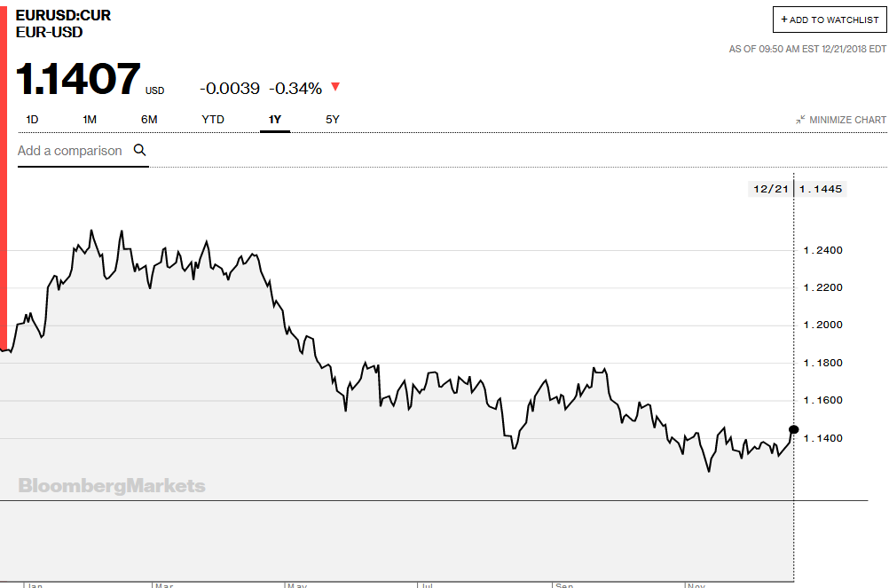The width and height of the screenshot is (889, 588).
Task: Select the active 1Y range tab
Action: [x=275, y=119]
